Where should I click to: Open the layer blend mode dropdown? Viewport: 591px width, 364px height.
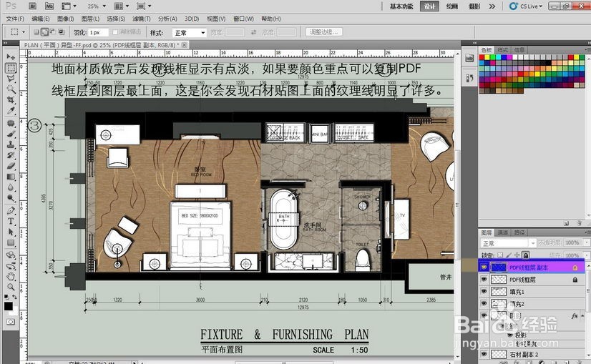508,243
